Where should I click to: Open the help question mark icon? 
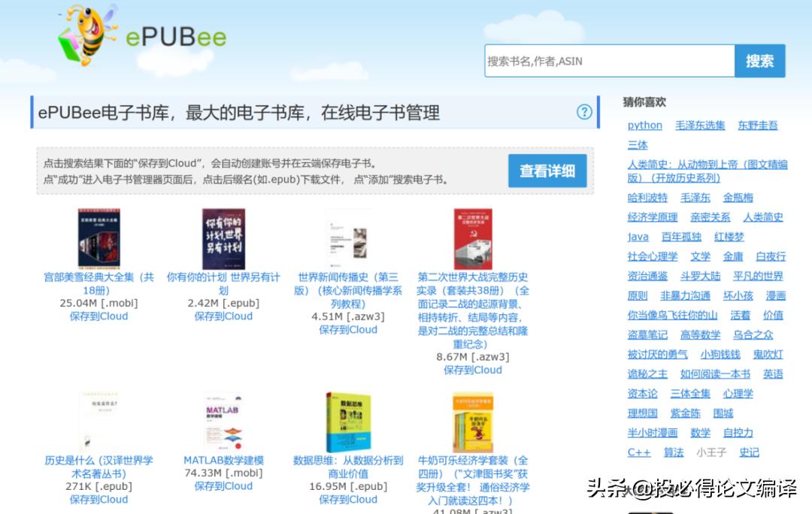tap(584, 112)
